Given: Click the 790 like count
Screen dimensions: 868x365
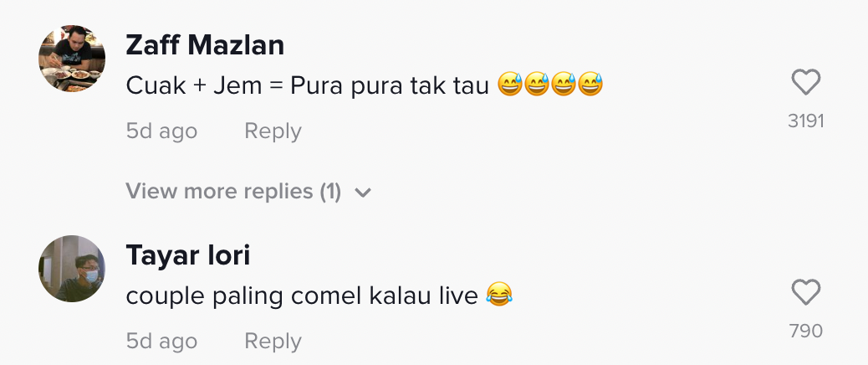Looking at the screenshot, I should click(x=805, y=332).
